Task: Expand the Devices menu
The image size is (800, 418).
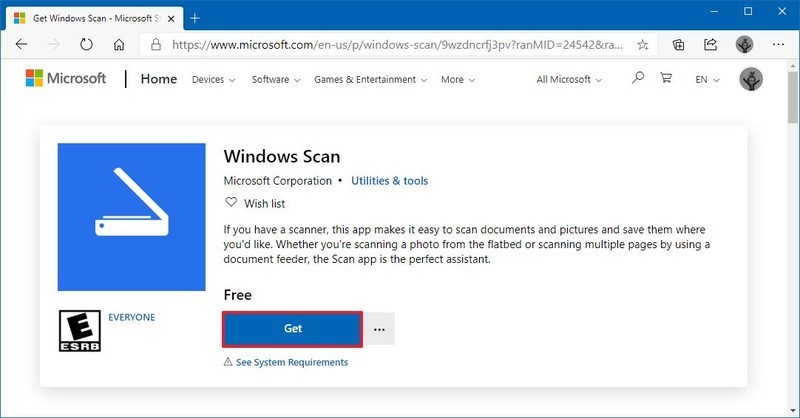Action: (x=213, y=80)
